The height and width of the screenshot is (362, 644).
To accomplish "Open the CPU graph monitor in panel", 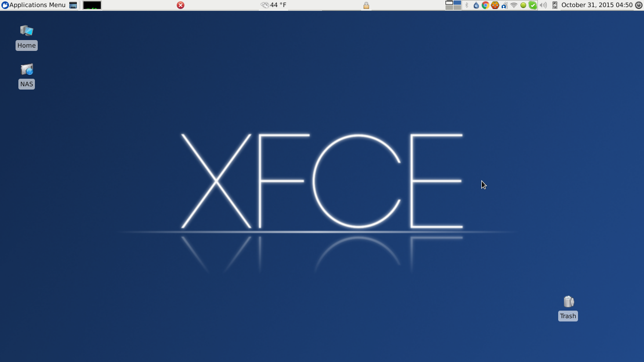I will point(92,5).
